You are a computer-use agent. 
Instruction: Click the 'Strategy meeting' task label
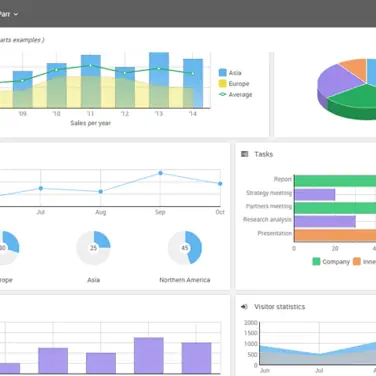(x=269, y=193)
